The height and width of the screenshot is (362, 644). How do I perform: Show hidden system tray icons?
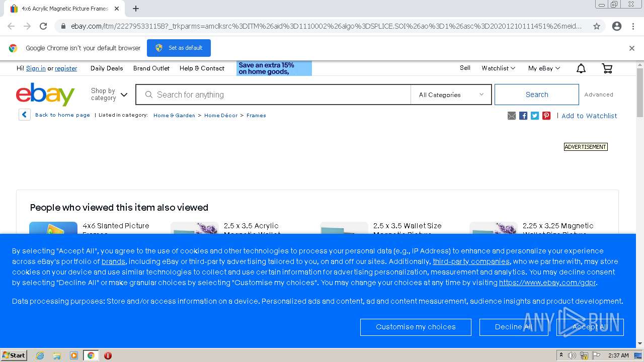point(561,355)
